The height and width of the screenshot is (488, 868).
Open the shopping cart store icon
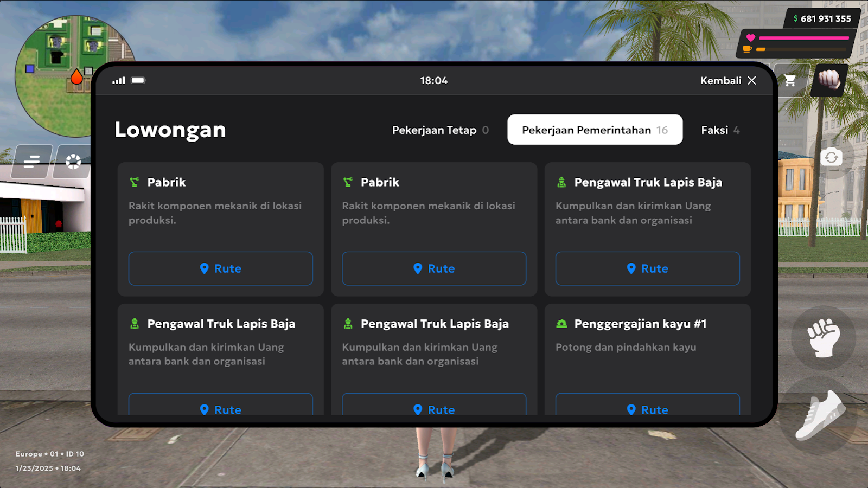[790, 81]
